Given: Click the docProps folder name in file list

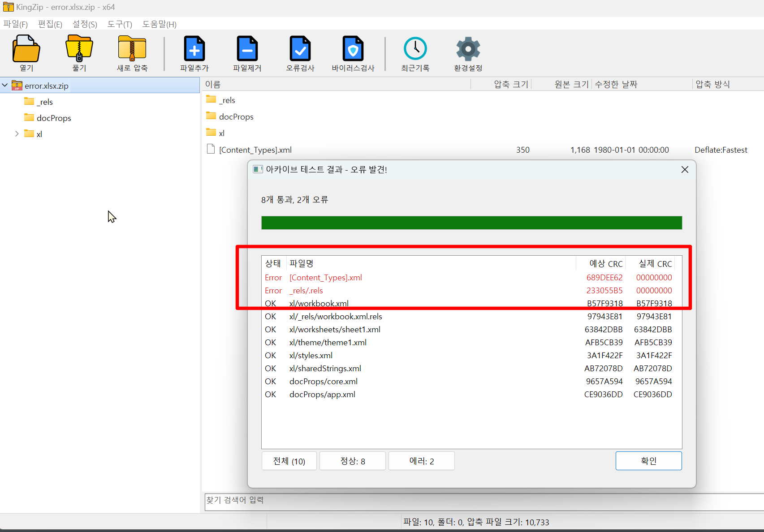Looking at the screenshot, I should pos(236,116).
